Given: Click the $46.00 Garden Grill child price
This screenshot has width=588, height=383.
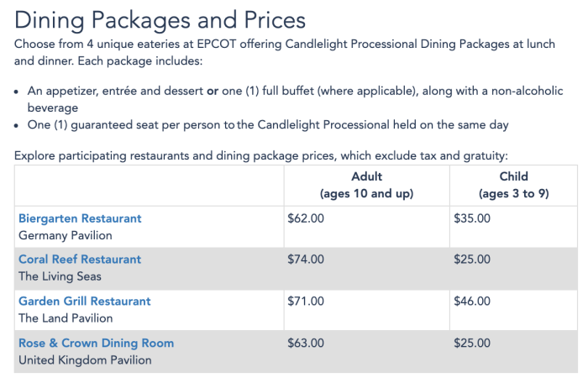Looking at the screenshot, I should click(472, 302).
